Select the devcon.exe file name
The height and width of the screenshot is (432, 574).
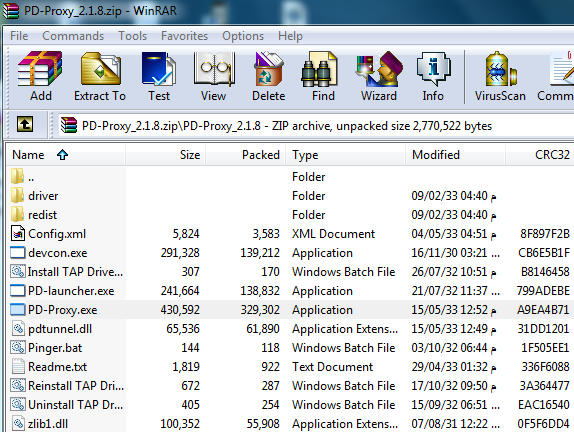(58, 253)
